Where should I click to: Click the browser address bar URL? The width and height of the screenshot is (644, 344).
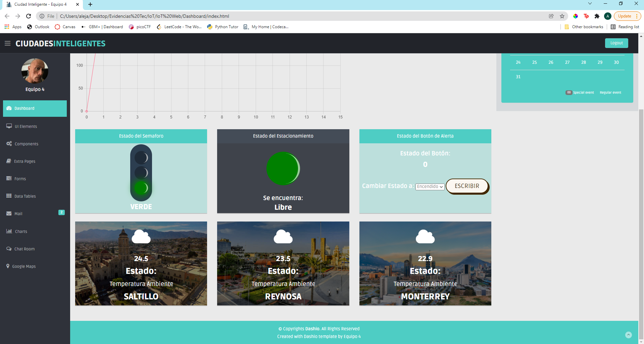(x=144, y=16)
